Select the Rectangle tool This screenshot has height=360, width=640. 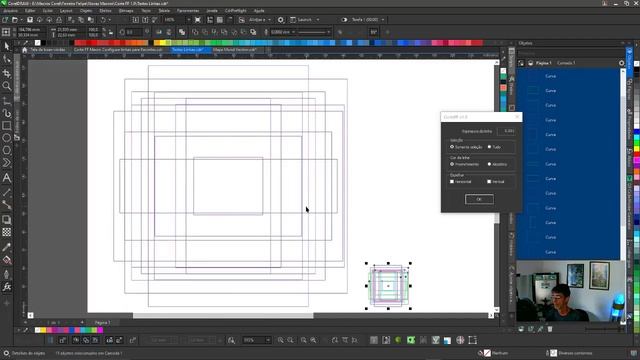click(7, 126)
